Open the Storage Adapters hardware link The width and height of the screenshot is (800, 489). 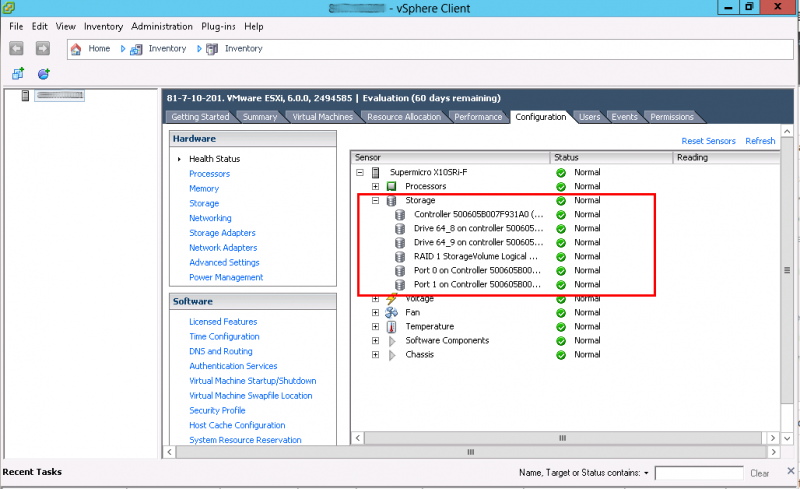pyautogui.click(x=222, y=233)
